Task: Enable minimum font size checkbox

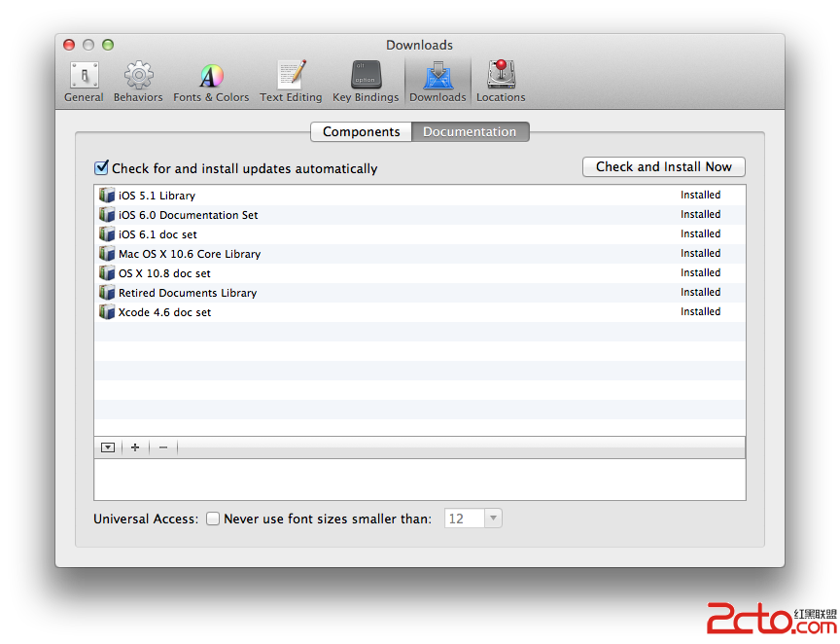Action: [213, 519]
